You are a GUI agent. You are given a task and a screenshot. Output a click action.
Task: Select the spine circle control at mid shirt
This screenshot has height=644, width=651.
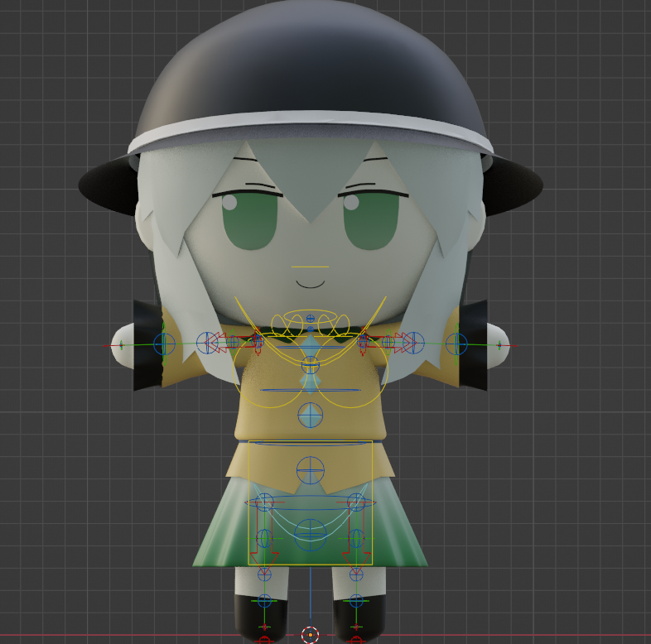click(x=310, y=415)
